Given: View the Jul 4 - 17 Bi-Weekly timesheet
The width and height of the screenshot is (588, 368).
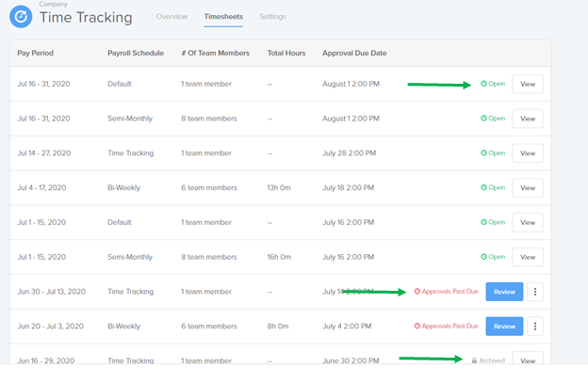Looking at the screenshot, I should coord(528,188).
